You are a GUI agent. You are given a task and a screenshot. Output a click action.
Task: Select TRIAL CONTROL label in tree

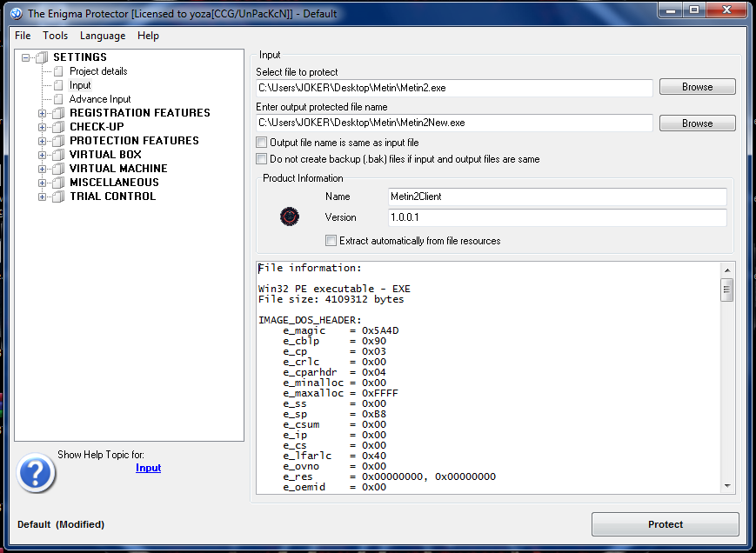click(113, 196)
